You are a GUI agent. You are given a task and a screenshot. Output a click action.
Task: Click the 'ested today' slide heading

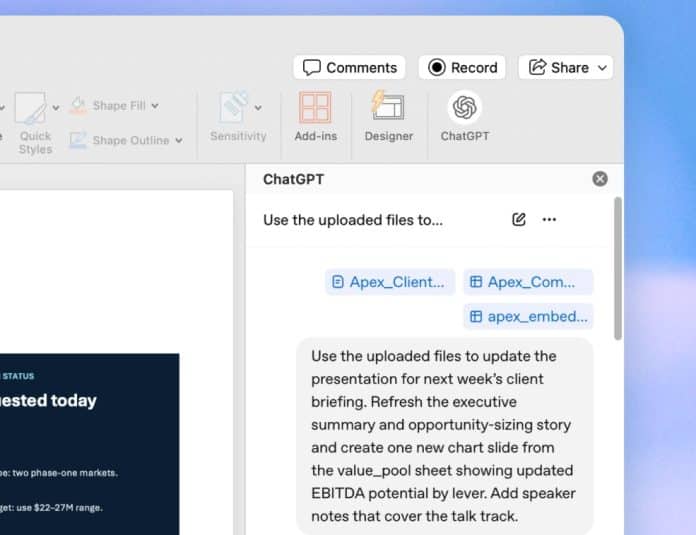(x=48, y=400)
